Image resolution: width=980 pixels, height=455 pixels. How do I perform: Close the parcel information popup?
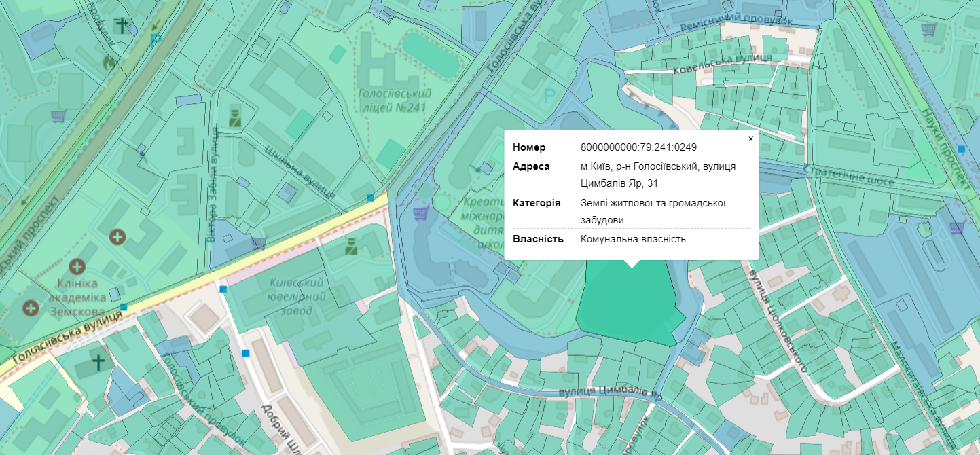point(750,139)
